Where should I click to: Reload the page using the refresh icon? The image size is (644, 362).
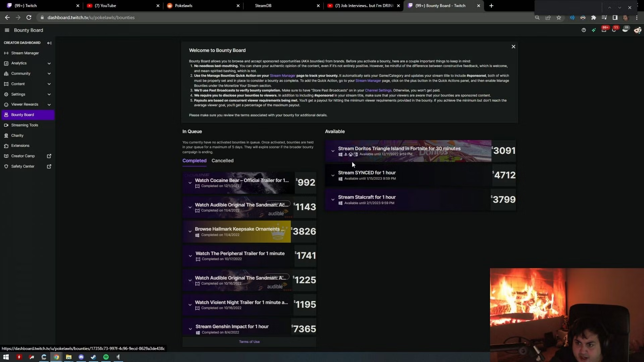pyautogui.click(x=29, y=17)
